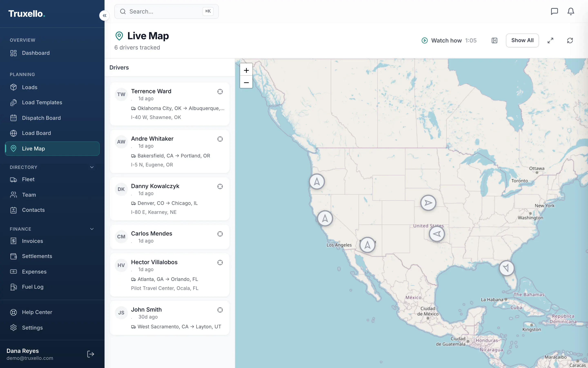Locate Andre Whitaker on the map
The width and height of the screenshot is (588, 368).
[220, 139]
